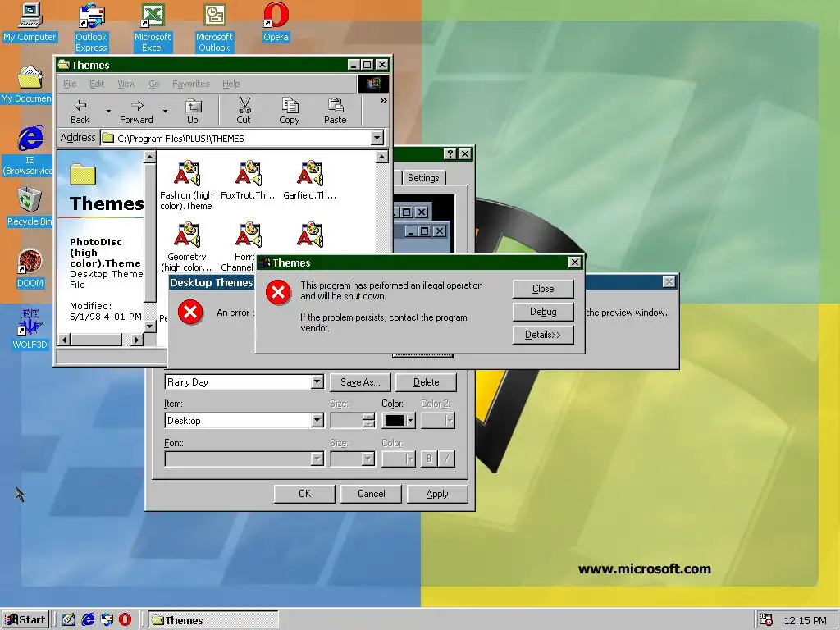
Task: Launch WOLF3D desktop shortcut
Action: (x=30, y=330)
